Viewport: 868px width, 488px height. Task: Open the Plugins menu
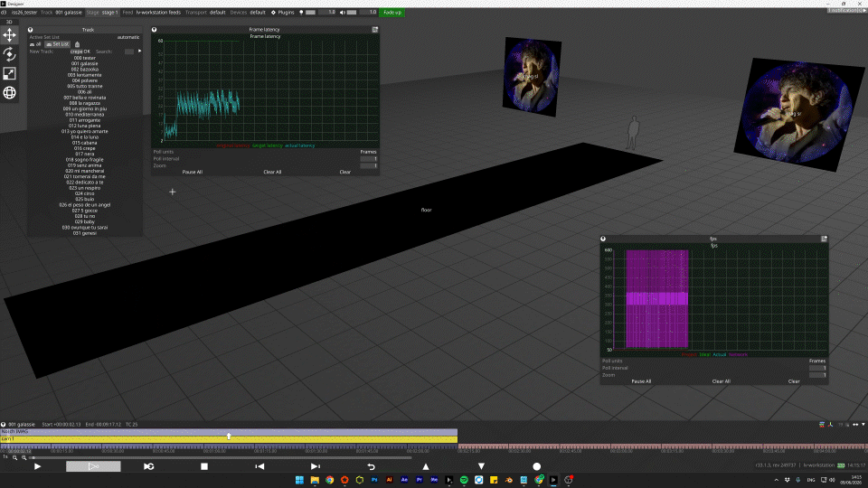point(282,12)
